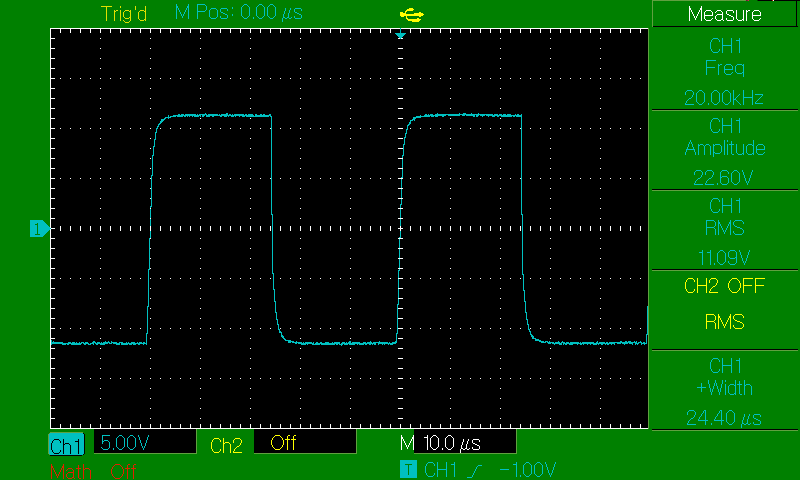This screenshot has width=800, height=480.
Task: Select the Ch1 channel indicator
Action: (67, 445)
